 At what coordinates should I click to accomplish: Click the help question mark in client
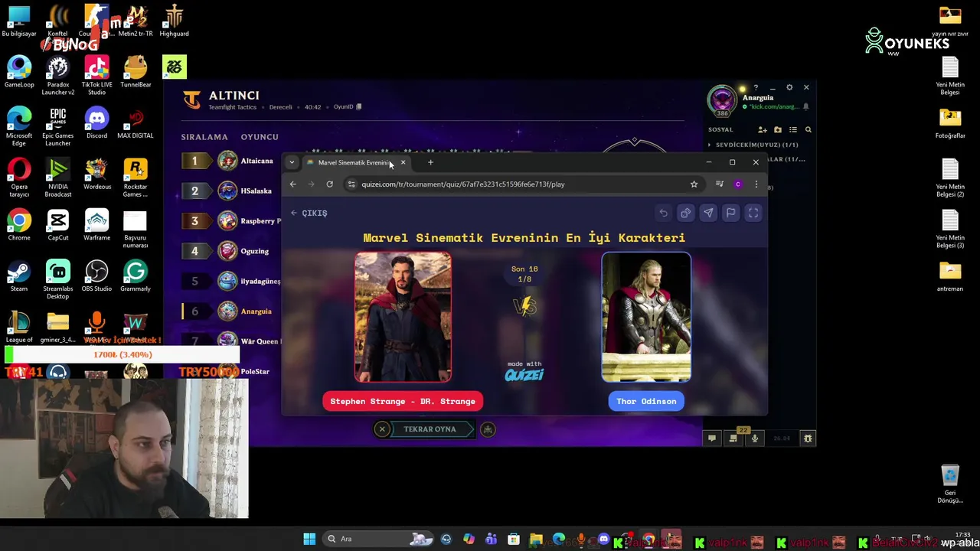pos(756,87)
